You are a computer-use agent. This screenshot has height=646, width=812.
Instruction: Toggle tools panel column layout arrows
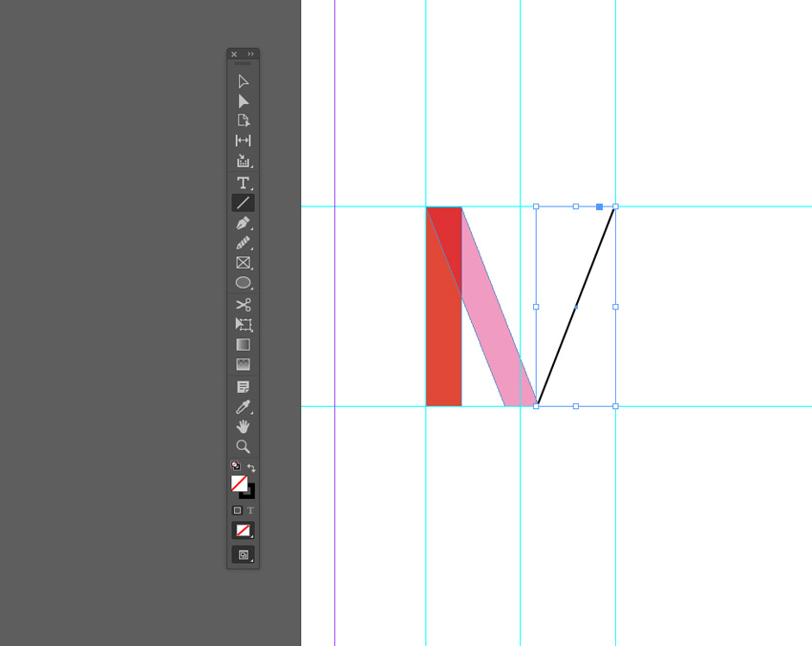click(250, 54)
